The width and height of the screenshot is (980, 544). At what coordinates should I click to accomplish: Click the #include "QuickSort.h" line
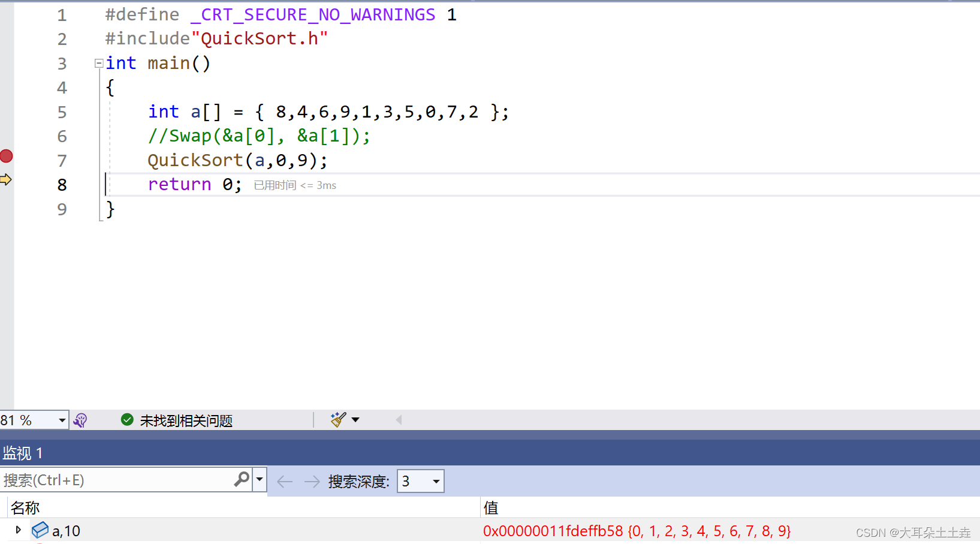[216, 38]
